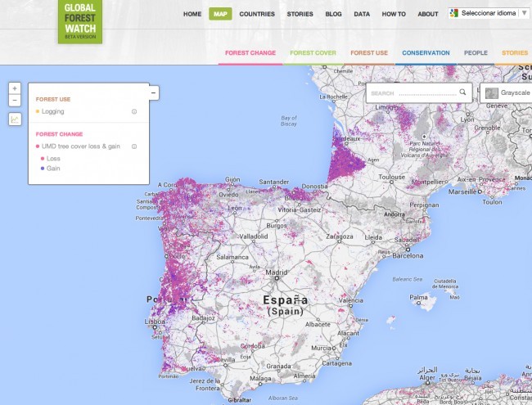Open the Forest Use layers tab
This screenshot has width=532, height=405.
[369, 53]
